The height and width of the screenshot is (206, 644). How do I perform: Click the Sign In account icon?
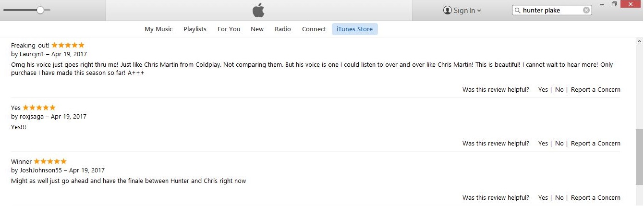pos(448,10)
